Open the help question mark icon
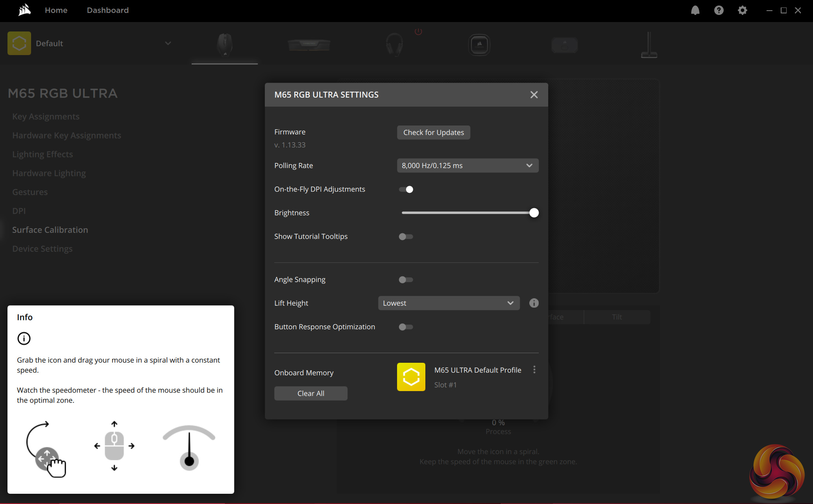The width and height of the screenshot is (813, 504). pyautogui.click(x=719, y=10)
